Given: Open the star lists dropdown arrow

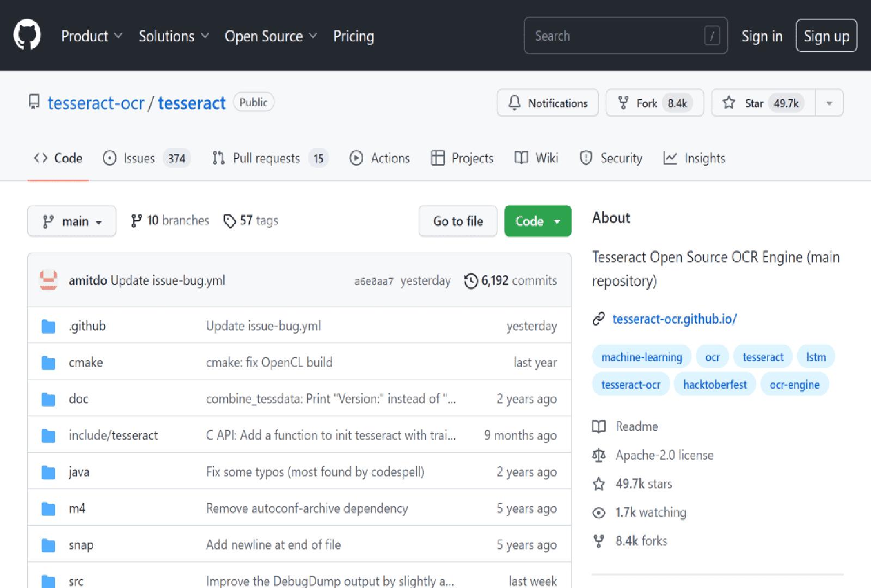Looking at the screenshot, I should tap(829, 103).
